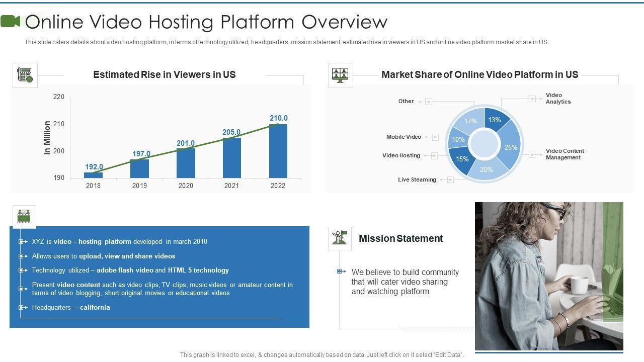Viewport: 644px width, 362px height.
Task: Click bullet icon beside XYZ video hosting line
Action: tap(22, 242)
